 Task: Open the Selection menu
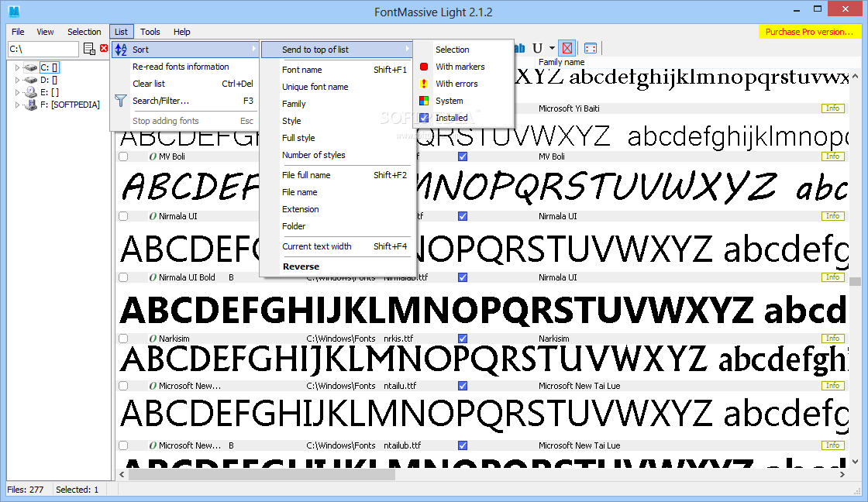[x=84, y=32]
